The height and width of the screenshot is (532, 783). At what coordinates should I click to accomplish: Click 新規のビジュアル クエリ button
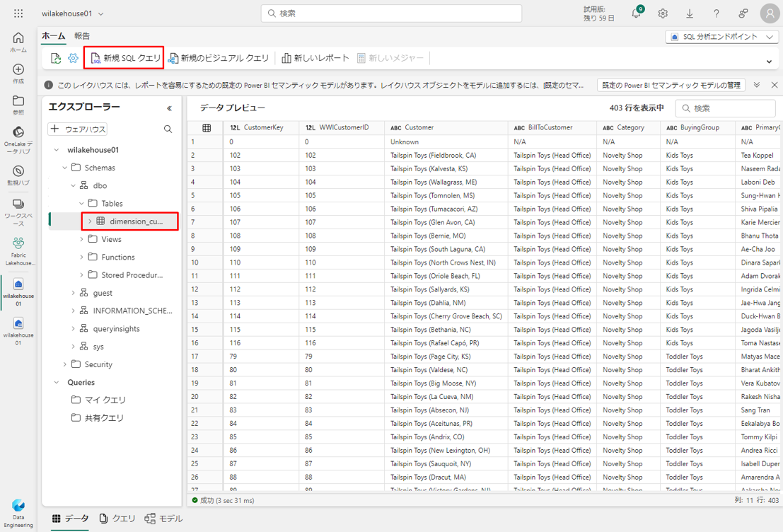point(219,59)
